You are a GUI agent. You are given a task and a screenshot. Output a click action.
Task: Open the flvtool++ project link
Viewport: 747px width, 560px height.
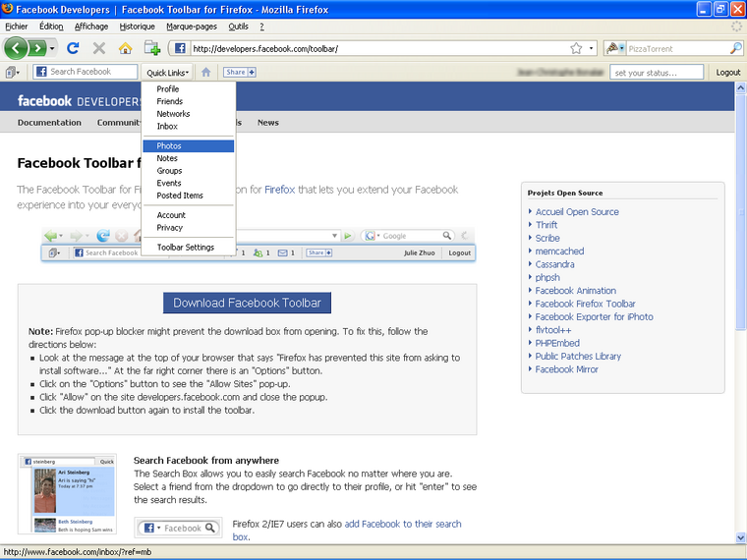click(553, 330)
